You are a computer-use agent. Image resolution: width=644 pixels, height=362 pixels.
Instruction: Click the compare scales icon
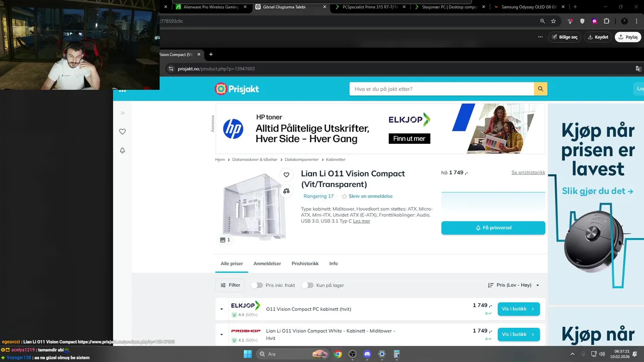pyautogui.click(x=286, y=191)
